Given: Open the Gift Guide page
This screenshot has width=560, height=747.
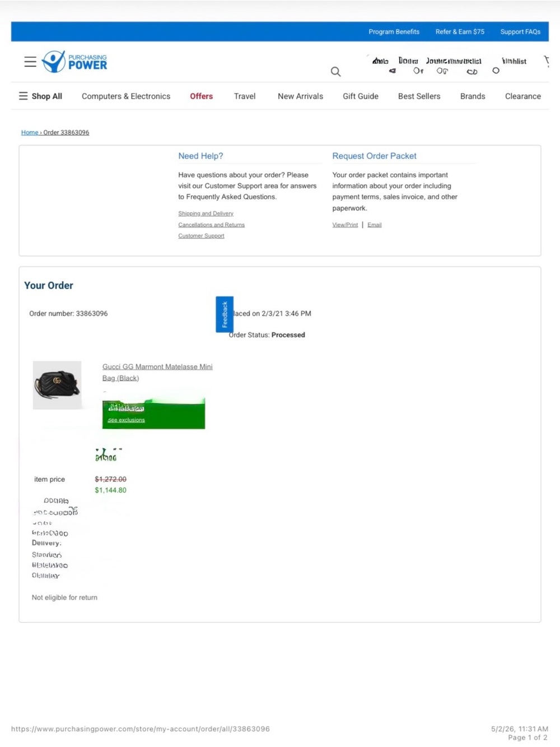Looking at the screenshot, I should pyautogui.click(x=361, y=96).
